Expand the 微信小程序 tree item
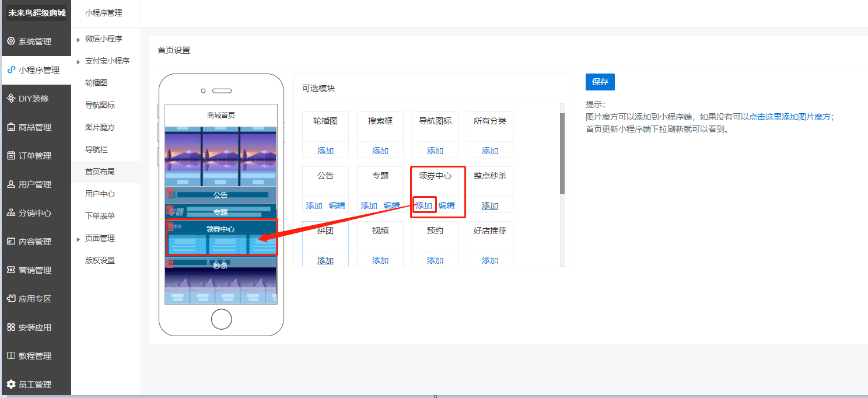 coord(78,39)
